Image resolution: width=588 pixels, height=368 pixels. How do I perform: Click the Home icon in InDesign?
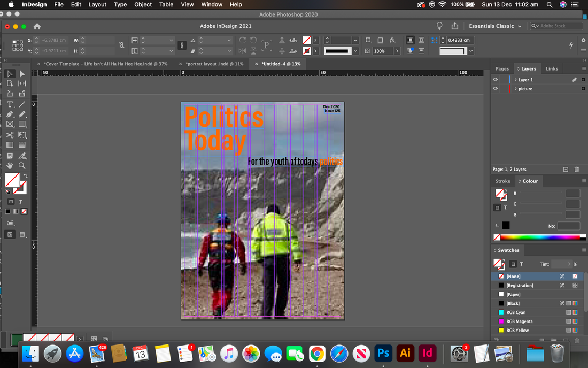pos(37,26)
